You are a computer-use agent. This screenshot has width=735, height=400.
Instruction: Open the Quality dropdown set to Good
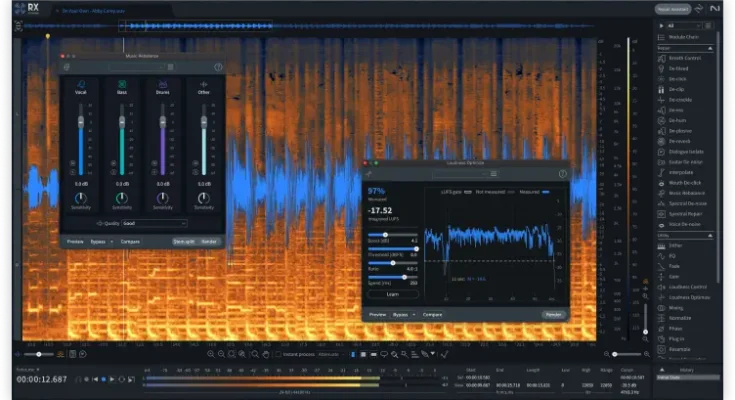pyautogui.click(x=156, y=224)
